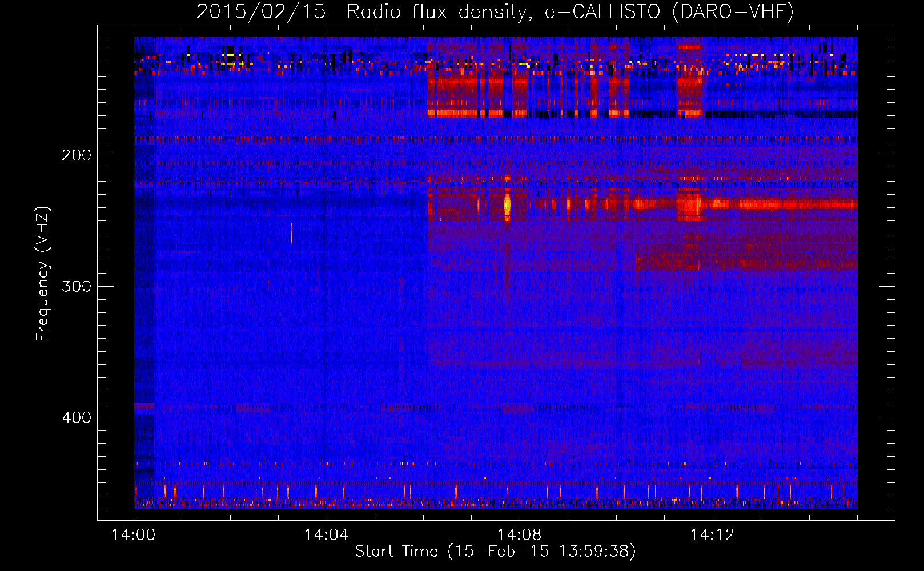Click the 300 frequency tick label

tap(77, 286)
